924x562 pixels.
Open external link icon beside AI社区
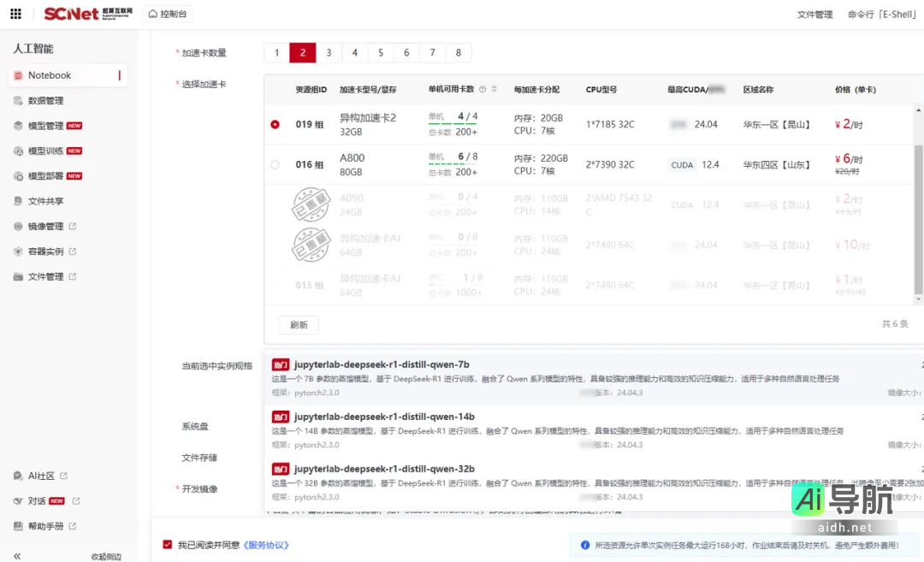[x=63, y=476]
